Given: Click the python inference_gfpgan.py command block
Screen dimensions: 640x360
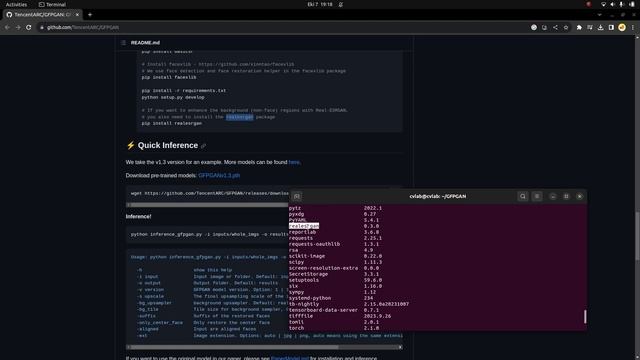Looking at the screenshot, I should (207, 235).
